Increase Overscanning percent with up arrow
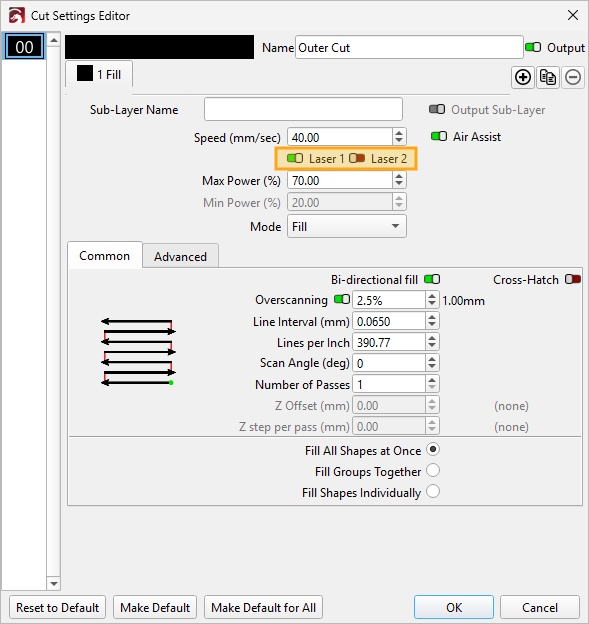 [432, 296]
